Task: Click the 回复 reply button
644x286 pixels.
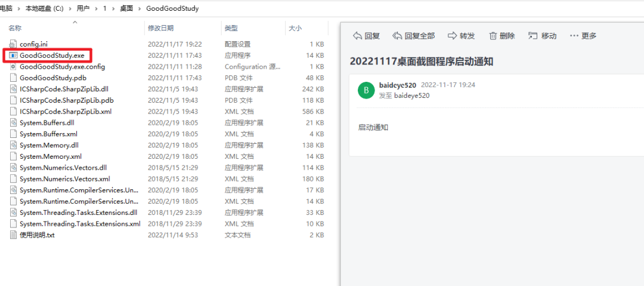Action: pos(366,36)
